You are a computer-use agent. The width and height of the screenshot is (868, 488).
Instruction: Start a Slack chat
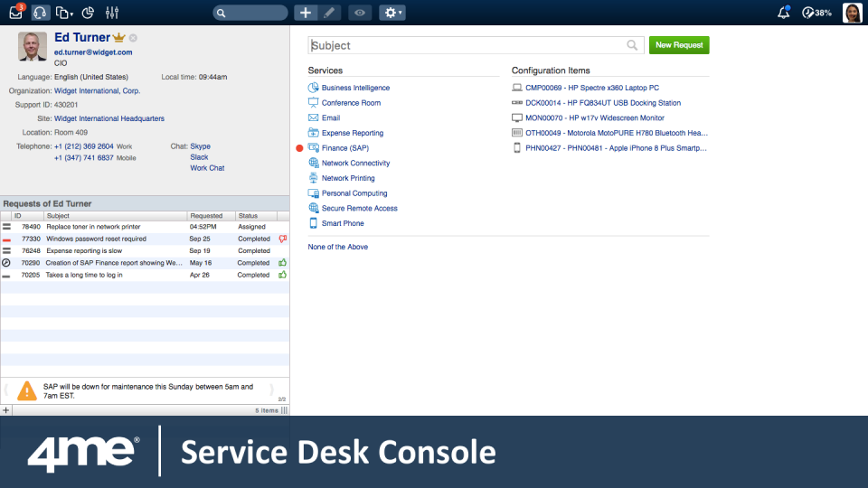click(199, 157)
